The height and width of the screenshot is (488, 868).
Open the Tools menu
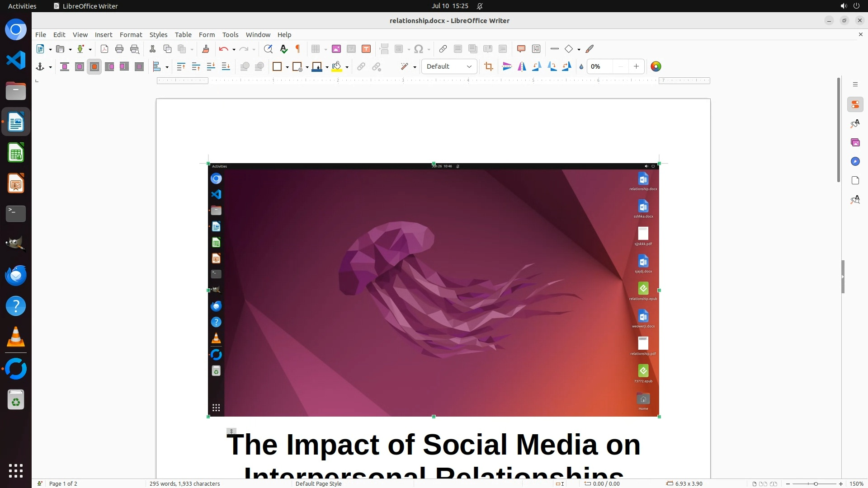pyautogui.click(x=230, y=35)
